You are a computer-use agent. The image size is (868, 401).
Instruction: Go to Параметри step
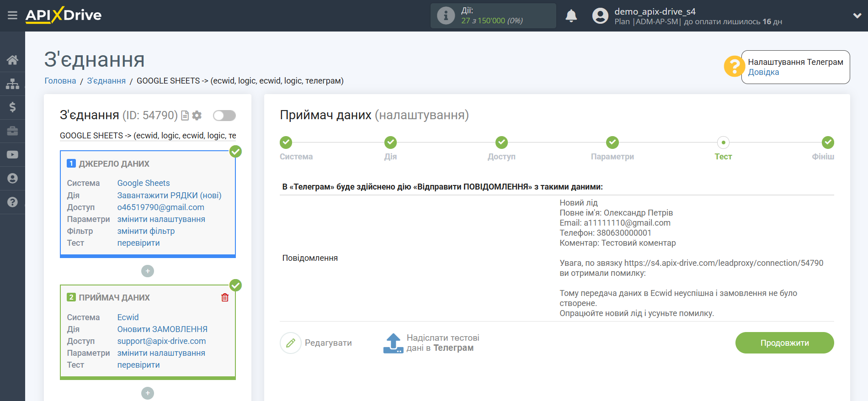click(x=612, y=142)
